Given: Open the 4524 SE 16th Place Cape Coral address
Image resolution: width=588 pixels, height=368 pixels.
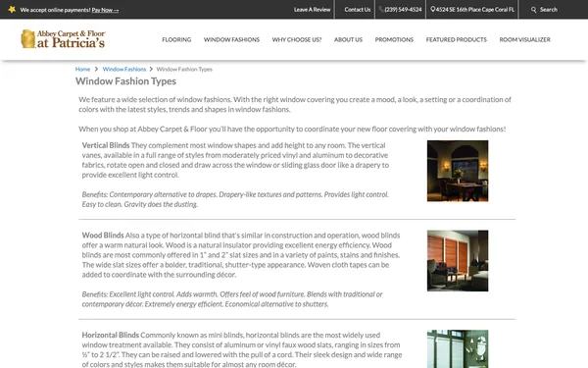Looking at the screenshot, I should 475,10.
